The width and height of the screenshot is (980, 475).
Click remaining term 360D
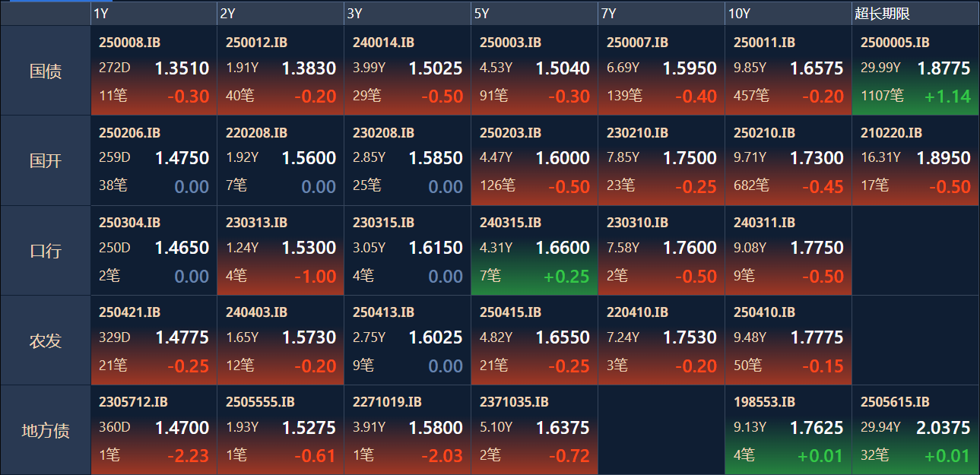pos(115,427)
